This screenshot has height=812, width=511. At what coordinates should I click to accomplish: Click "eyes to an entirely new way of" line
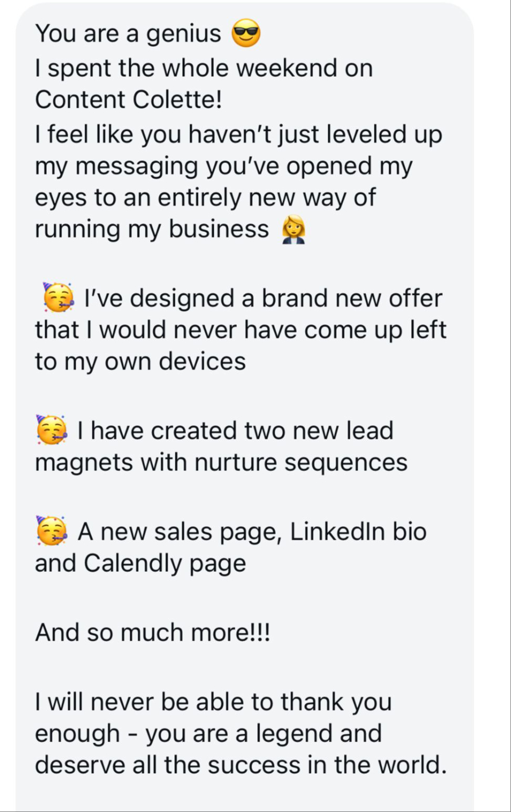point(205,198)
